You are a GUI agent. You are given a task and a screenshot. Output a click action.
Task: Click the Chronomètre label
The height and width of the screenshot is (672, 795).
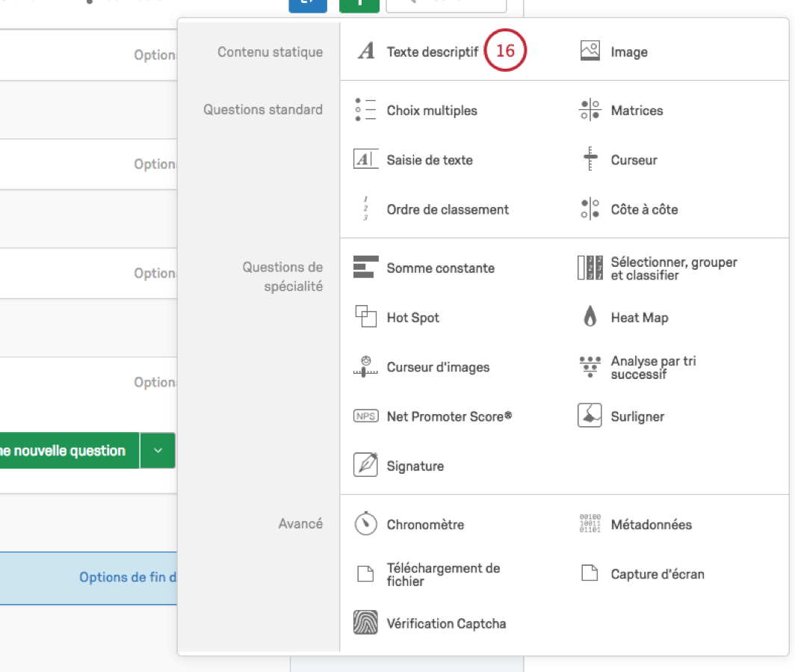pyautogui.click(x=425, y=525)
